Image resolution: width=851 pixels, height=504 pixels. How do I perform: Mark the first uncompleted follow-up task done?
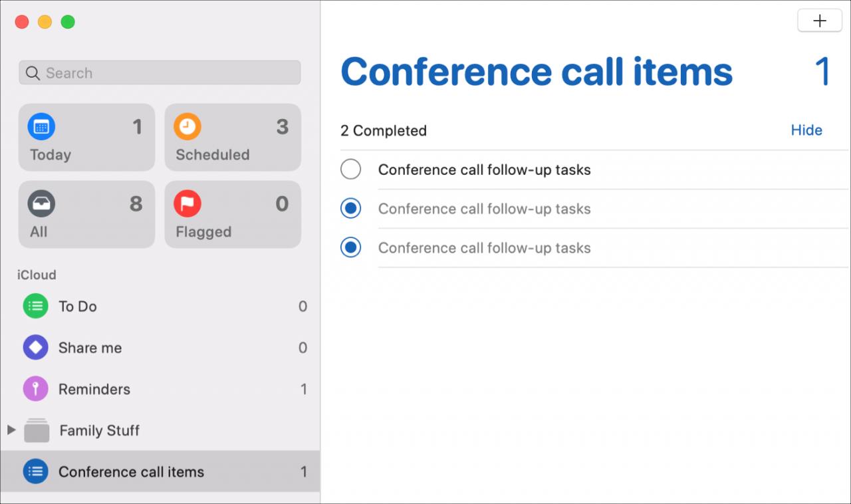click(x=350, y=170)
